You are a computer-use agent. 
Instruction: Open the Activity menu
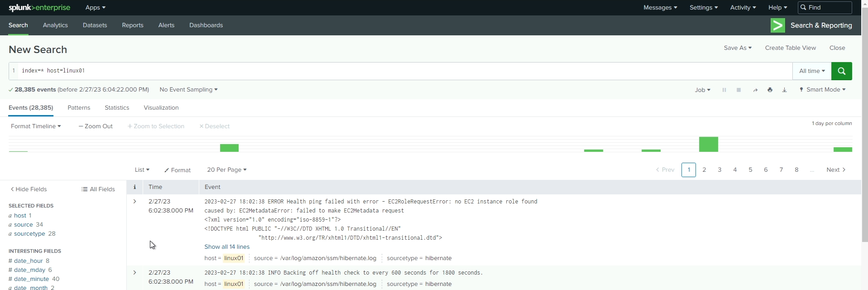743,8
